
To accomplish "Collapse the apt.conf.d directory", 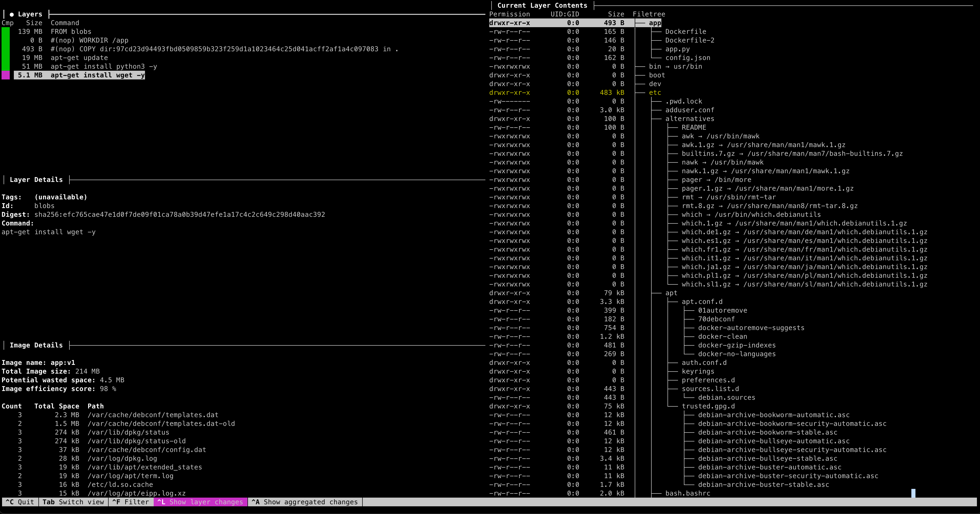I will (702, 302).
